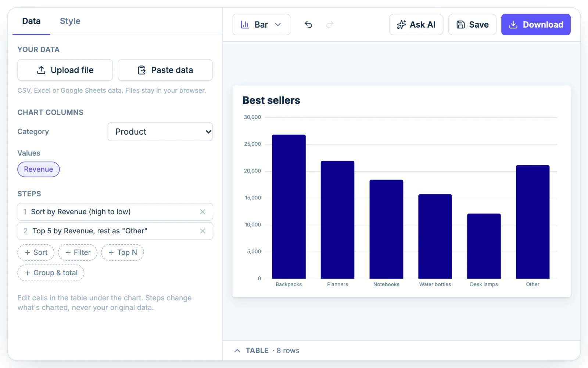
Task: Remove the Sort by Revenue step
Action: 202,212
